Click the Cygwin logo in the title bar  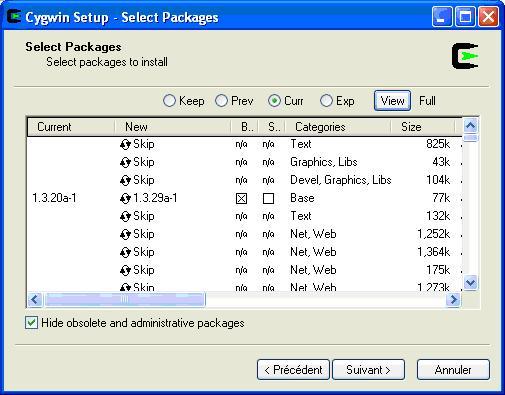tap(14, 17)
